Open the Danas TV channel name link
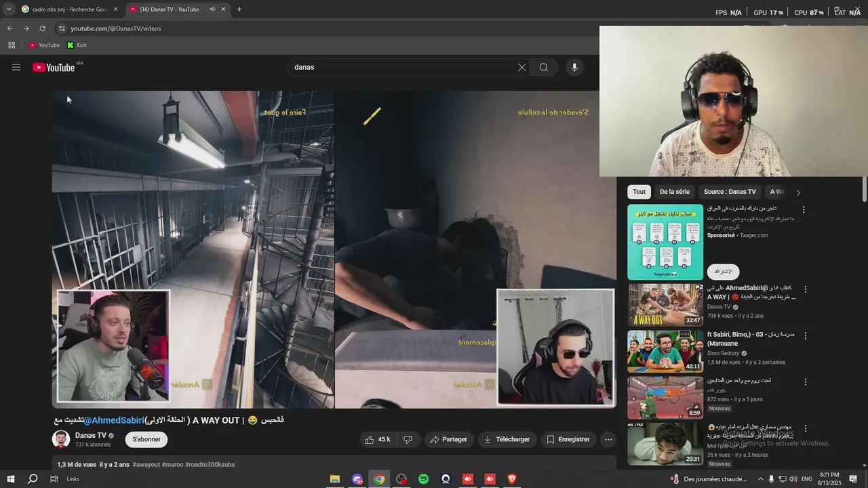 coord(91,435)
